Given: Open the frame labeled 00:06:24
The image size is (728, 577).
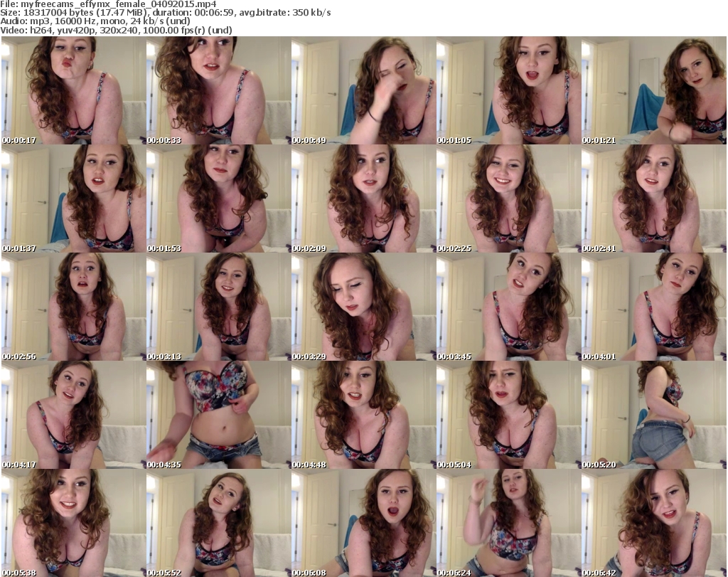Looking at the screenshot, I should (x=509, y=523).
